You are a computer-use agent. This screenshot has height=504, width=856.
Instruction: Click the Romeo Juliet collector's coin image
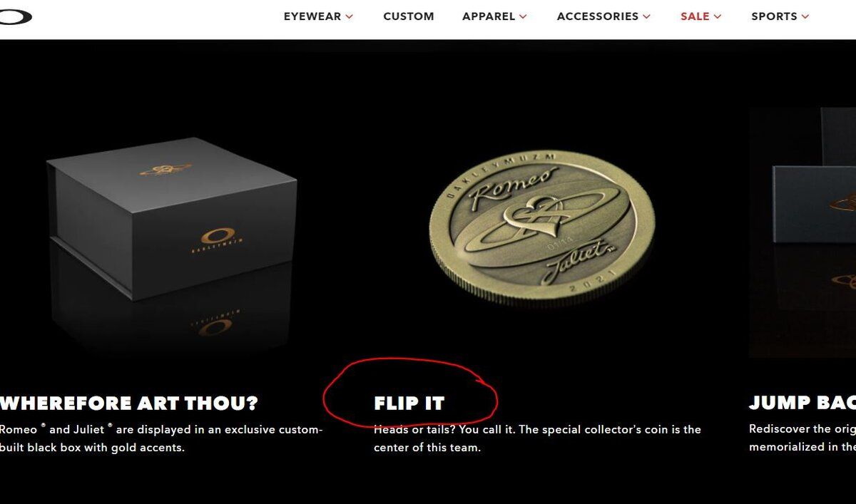542,228
